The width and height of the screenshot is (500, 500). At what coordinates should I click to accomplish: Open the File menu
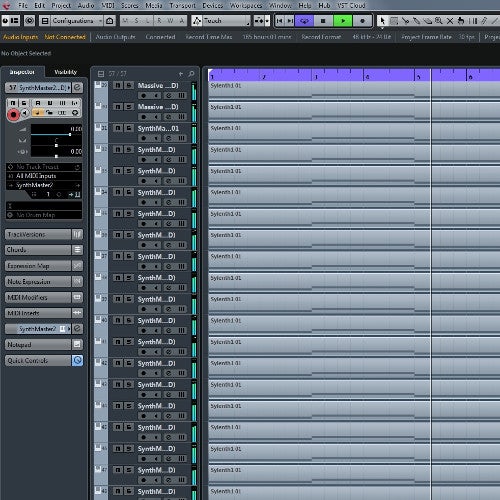[23, 5]
